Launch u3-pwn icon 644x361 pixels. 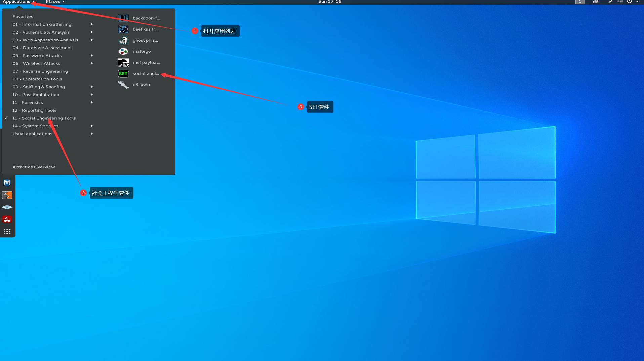(123, 85)
